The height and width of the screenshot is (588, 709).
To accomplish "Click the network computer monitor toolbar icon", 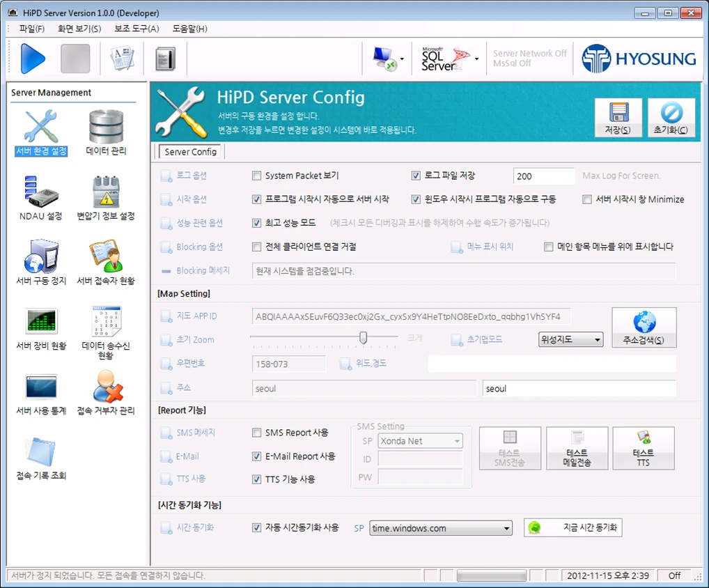I will 384,59.
